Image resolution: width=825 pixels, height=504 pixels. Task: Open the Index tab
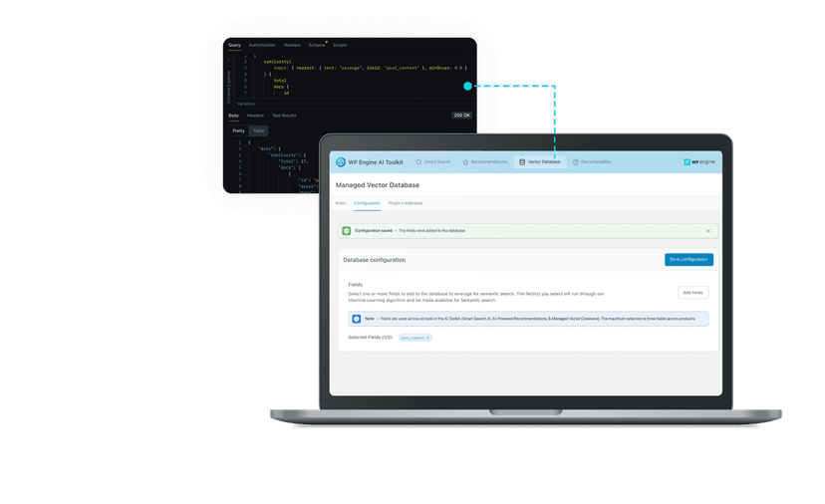341,203
